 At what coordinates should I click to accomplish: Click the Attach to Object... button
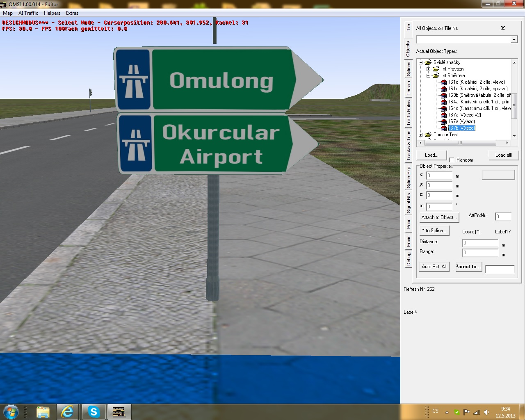[x=438, y=217]
